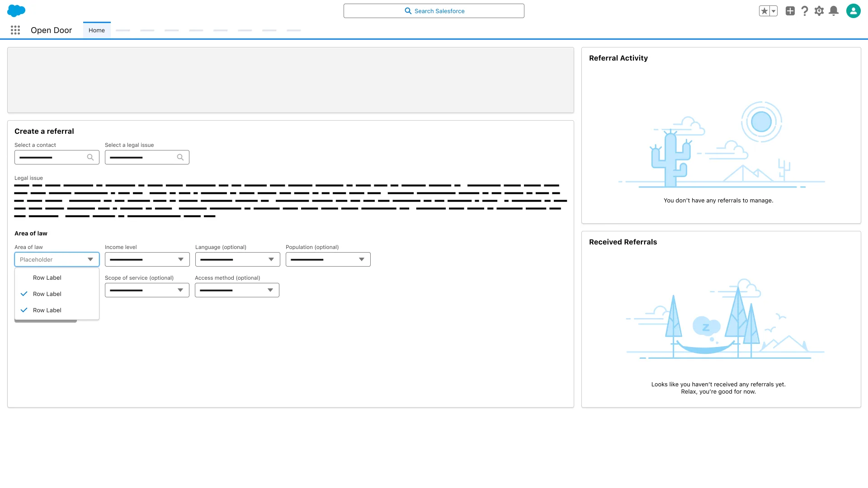868x488 pixels.
Task: Expand the Income level dropdown
Action: tap(147, 259)
